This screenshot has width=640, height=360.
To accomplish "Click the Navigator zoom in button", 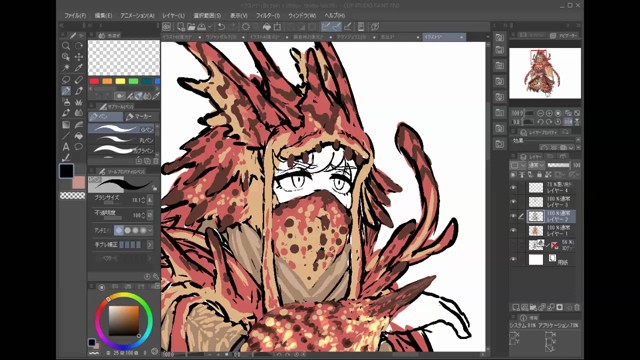I will [x=549, y=113].
